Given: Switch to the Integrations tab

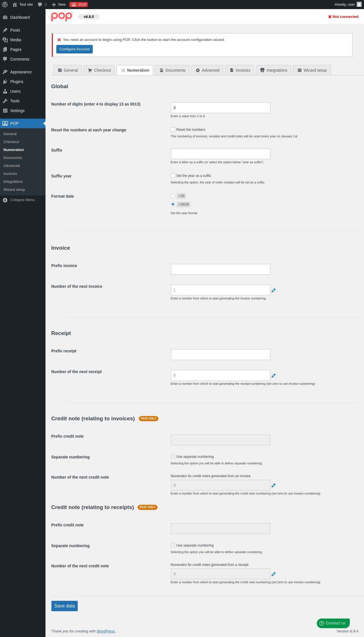Looking at the screenshot, I should (x=273, y=70).
